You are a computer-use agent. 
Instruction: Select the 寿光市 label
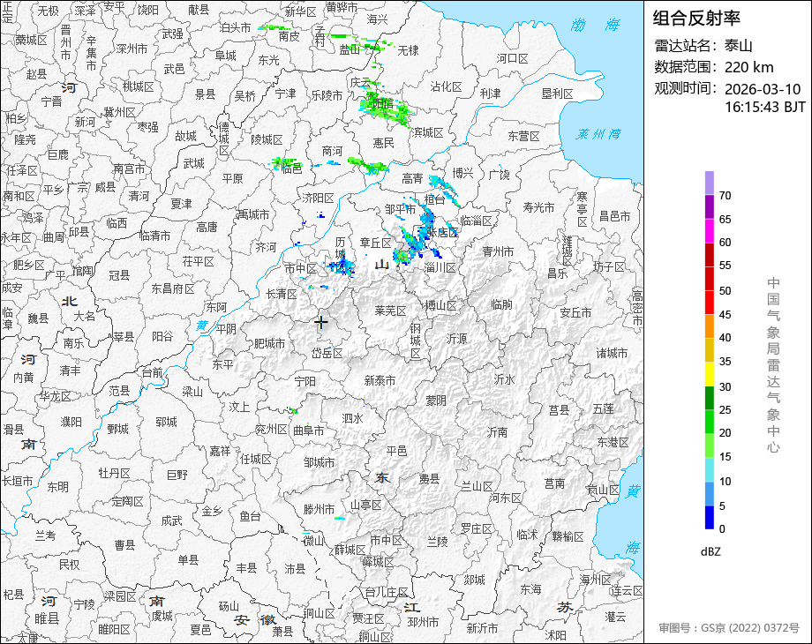coord(538,207)
